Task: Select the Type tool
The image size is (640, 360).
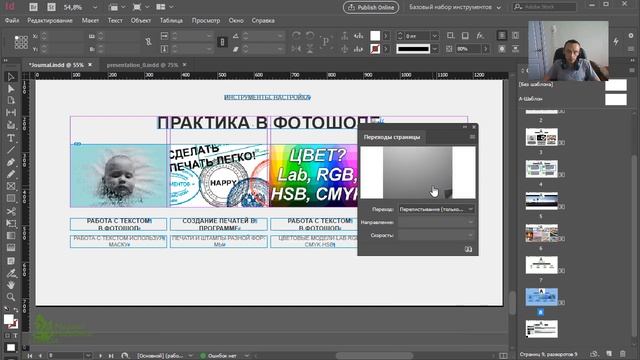Action: [11, 138]
